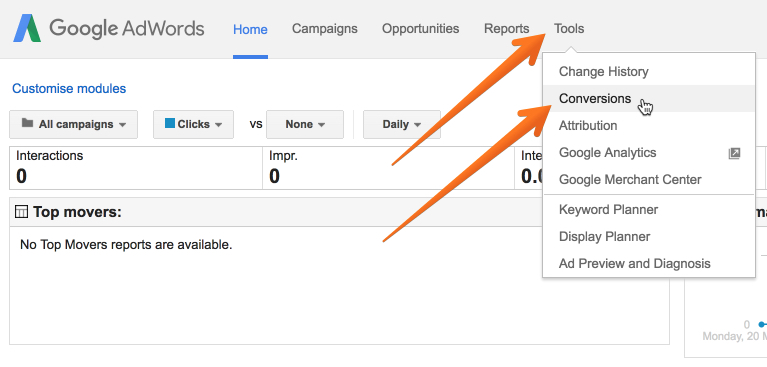Expand the Daily interval dropdown
This screenshot has height=367, width=767.
(402, 124)
